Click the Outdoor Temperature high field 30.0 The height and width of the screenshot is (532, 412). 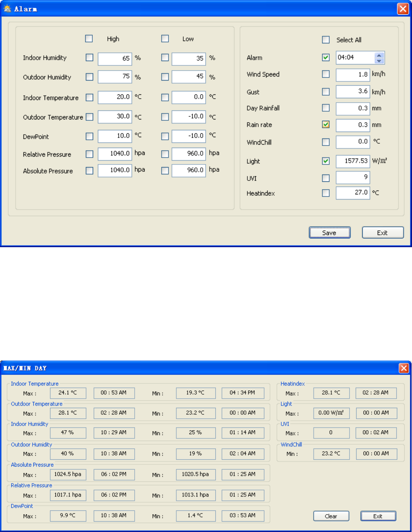pos(115,117)
